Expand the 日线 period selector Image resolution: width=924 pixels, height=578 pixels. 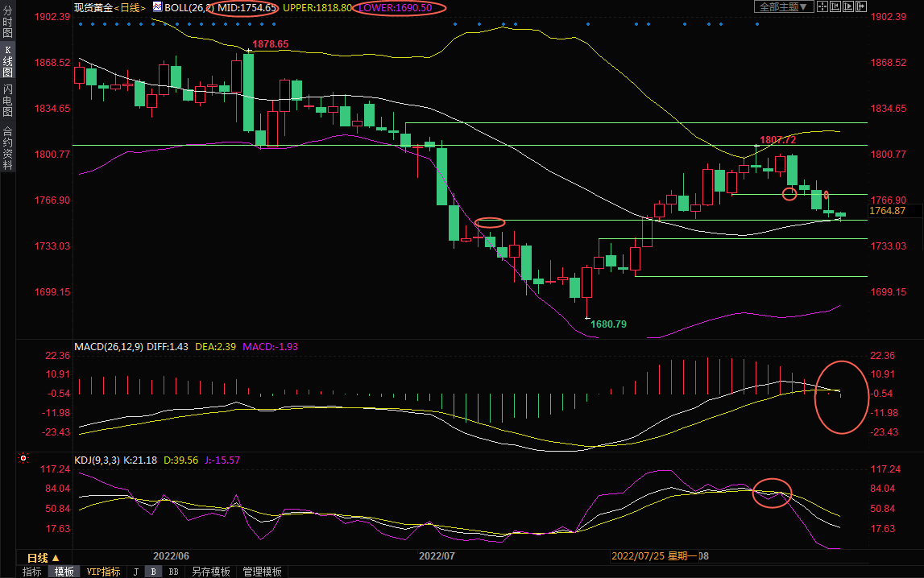coord(43,558)
